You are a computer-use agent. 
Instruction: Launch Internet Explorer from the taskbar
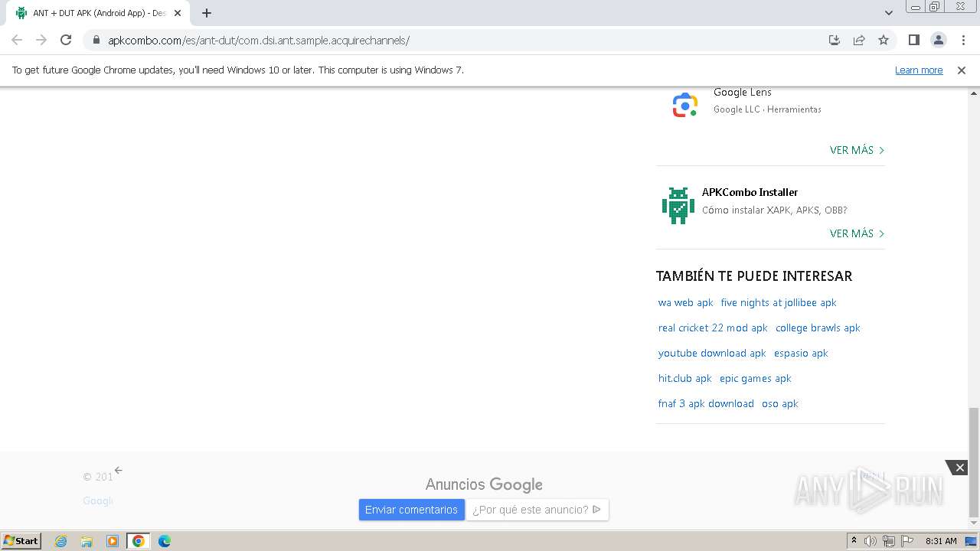60,541
